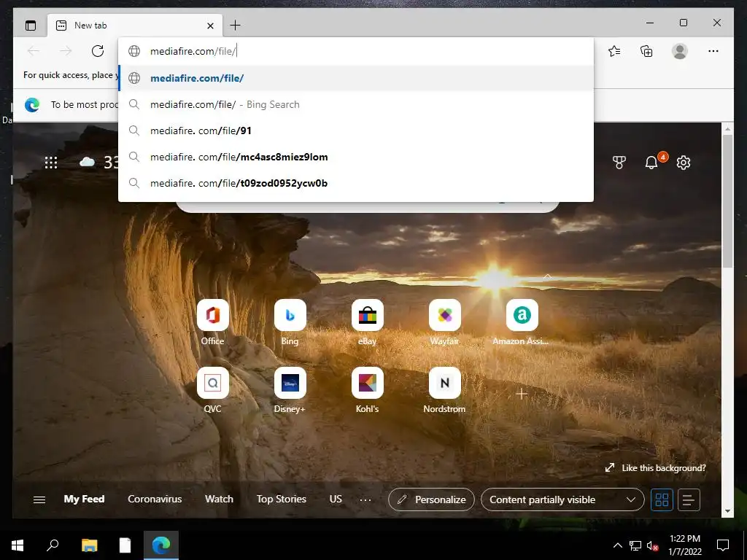Open the Rewards trophy icon
The height and width of the screenshot is (560, 747).
[x=619, y=163]
